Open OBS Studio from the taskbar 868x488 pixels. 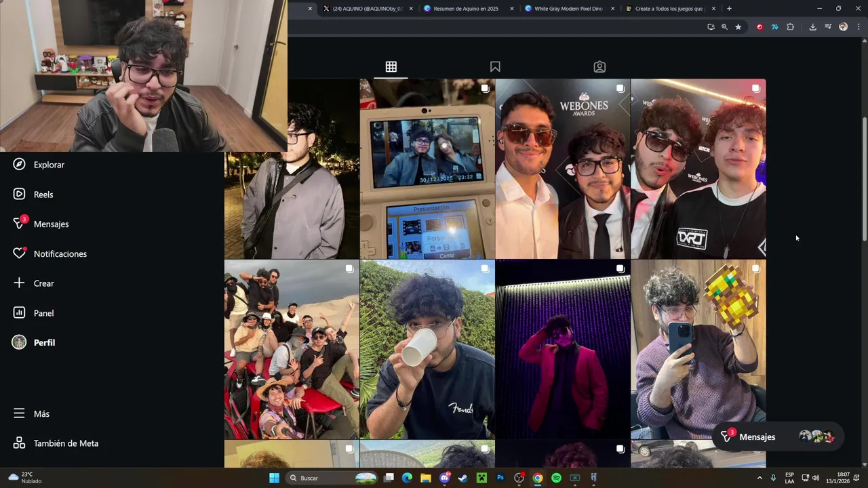pyautogui.click(x=519, y=478)
